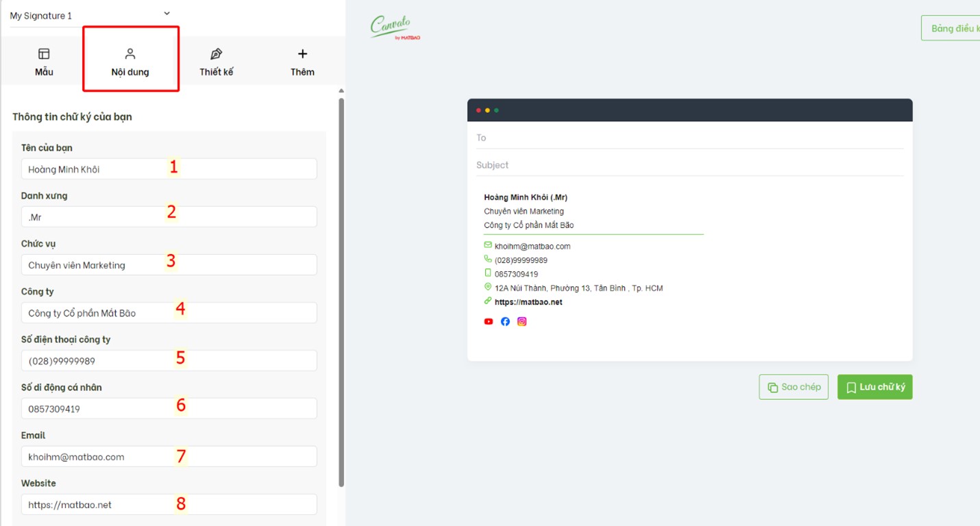Viewport: 980px width, 526px height.
Task: Click the preview address 12A Núi Thành
Action: (579, 288)
